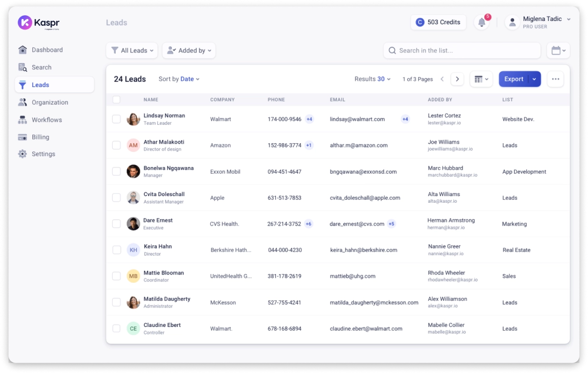Screen dimensions: 588x374
Task: Select Claudine Ebert row checkbox
Action: click(117, 328)
